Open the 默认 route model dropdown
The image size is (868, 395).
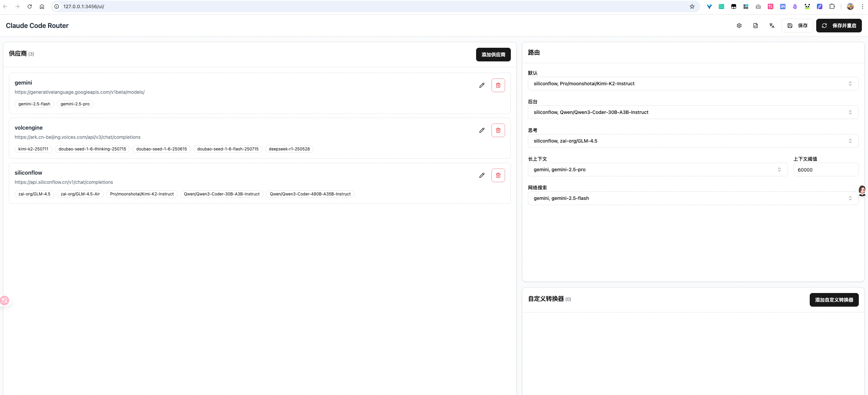click(692, 83)
